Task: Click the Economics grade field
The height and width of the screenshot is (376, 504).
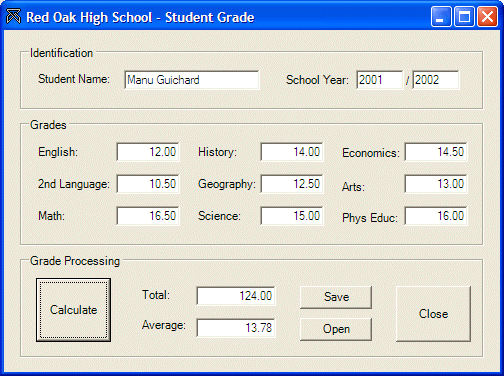Action: click(436, 152)
